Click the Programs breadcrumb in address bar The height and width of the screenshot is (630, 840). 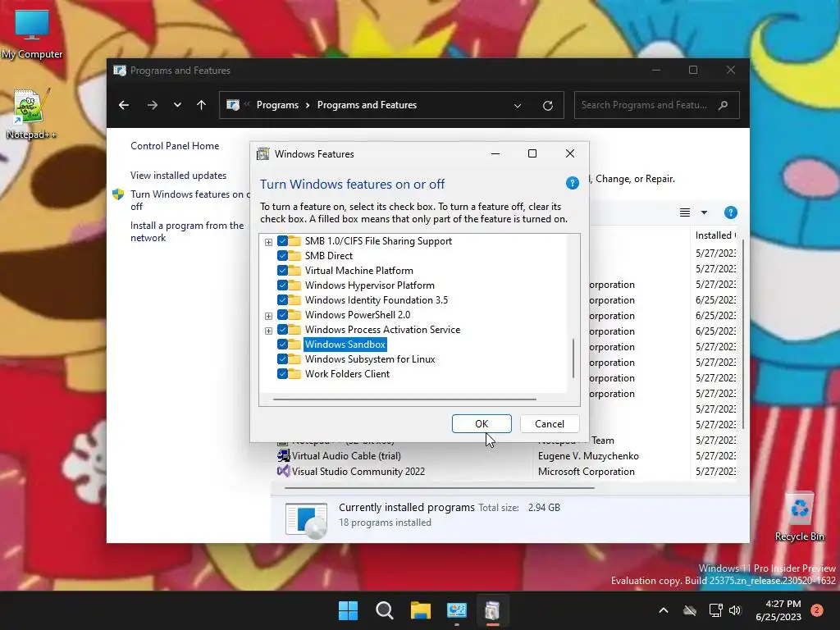coord(277,105)
